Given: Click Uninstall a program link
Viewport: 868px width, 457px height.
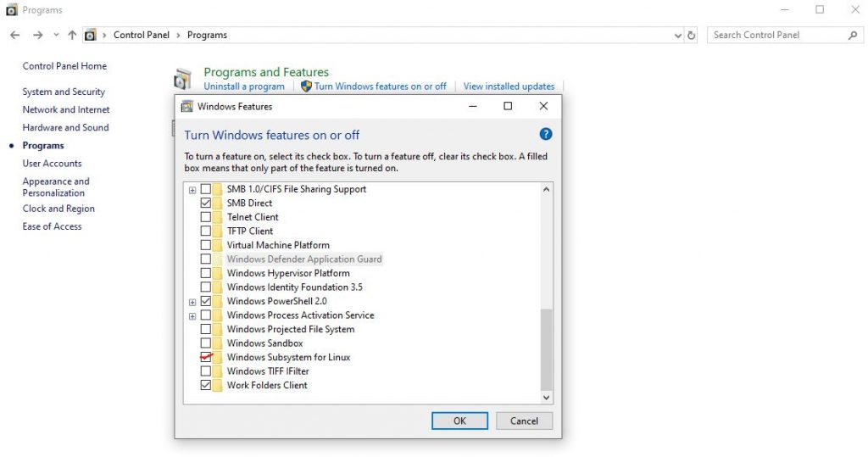Looking at the screenshot, I should coord(244,86).
